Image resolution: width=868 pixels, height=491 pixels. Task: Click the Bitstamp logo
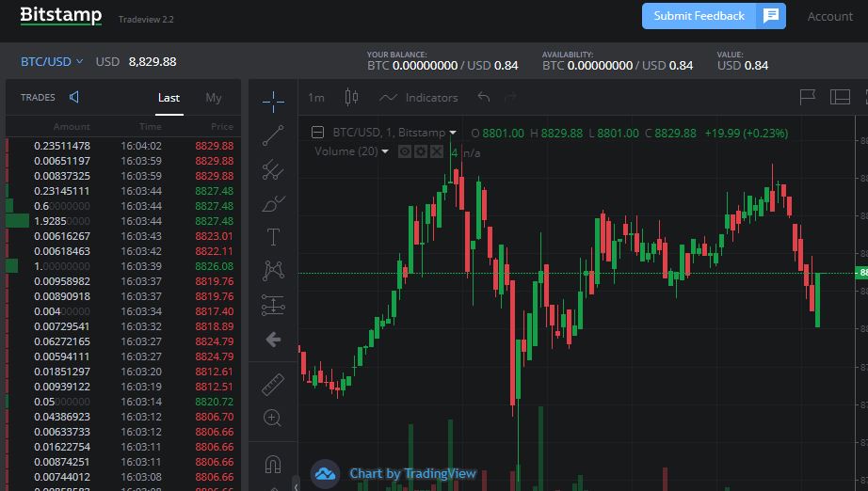point(61,15)
